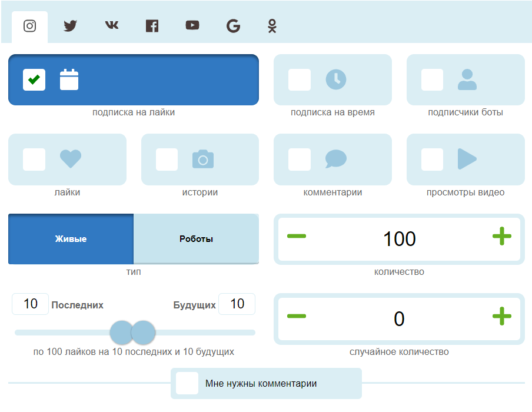This screenshot has width=532, height=412.
Task: Switch to the Google tab icon
Action: coord(233,26)
